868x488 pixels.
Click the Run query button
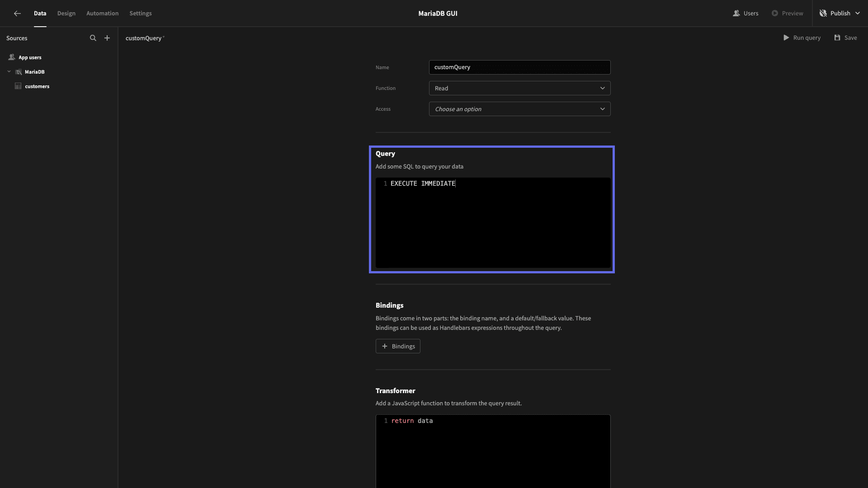[x=802, y=38]
